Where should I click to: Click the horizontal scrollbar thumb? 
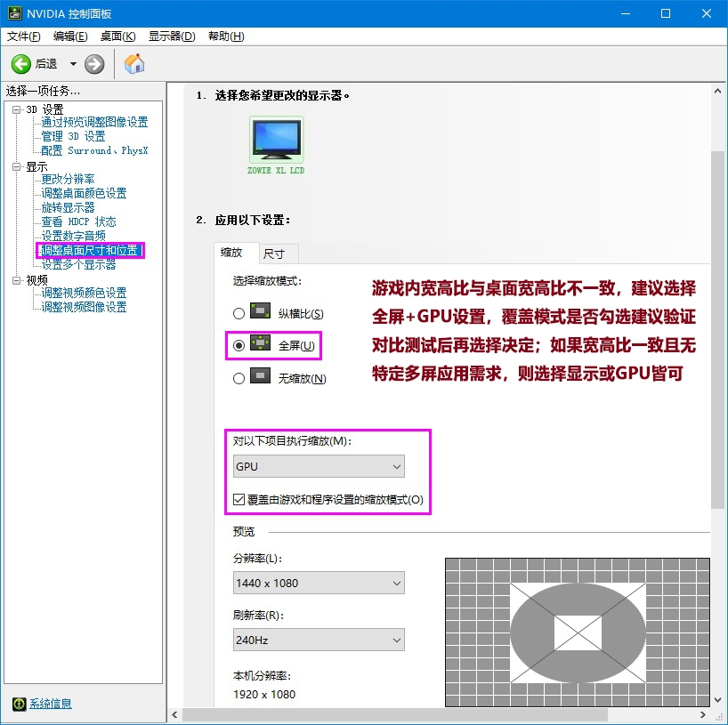[395, 715]
